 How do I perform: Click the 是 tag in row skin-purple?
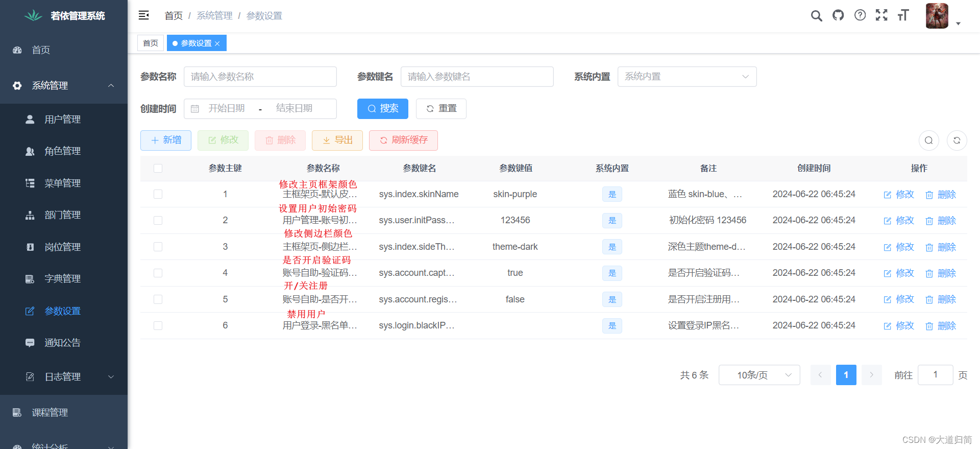pyautogui.click(x=612, y=195)
